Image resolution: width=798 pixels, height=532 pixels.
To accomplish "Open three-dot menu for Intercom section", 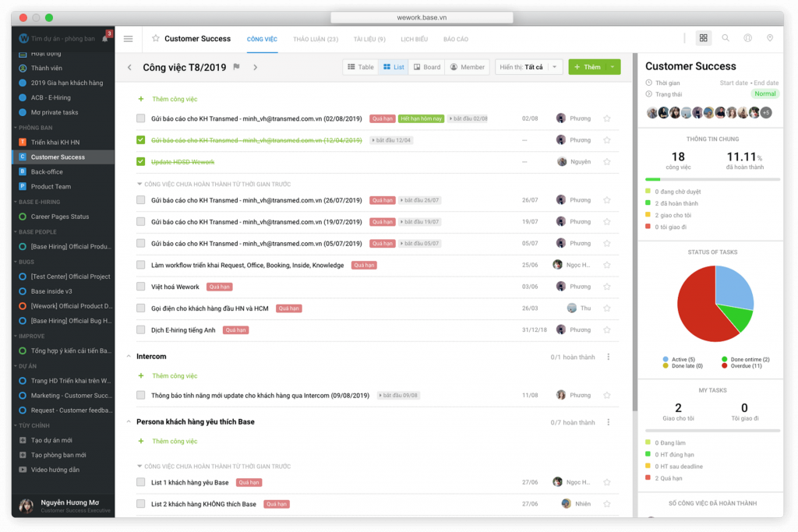I will (609, 357).
